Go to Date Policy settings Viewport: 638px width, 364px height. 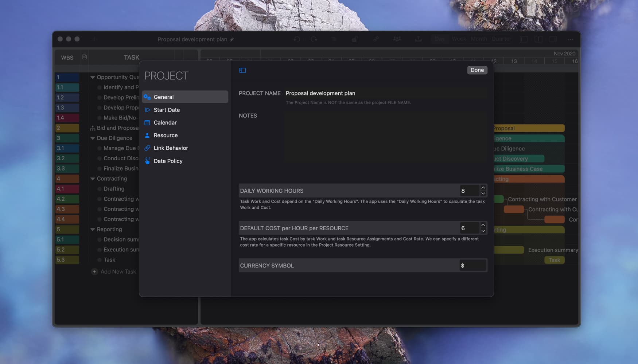168,161
